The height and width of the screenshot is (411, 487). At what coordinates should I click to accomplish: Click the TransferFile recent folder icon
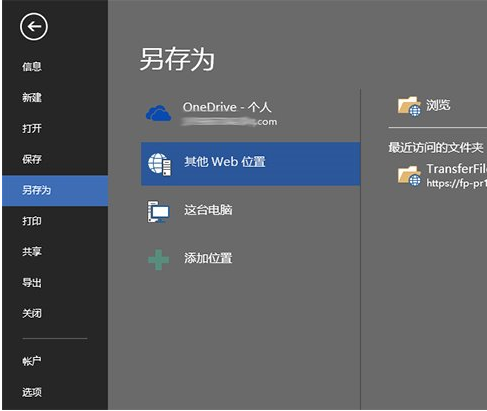(x=409, y=176)
